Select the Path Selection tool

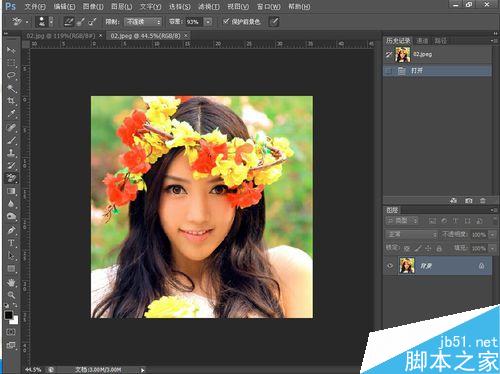click(x=11, y=256)
